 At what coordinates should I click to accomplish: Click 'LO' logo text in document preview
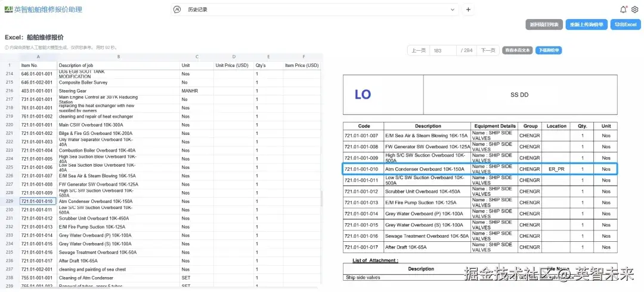click(x=363, y=94)
